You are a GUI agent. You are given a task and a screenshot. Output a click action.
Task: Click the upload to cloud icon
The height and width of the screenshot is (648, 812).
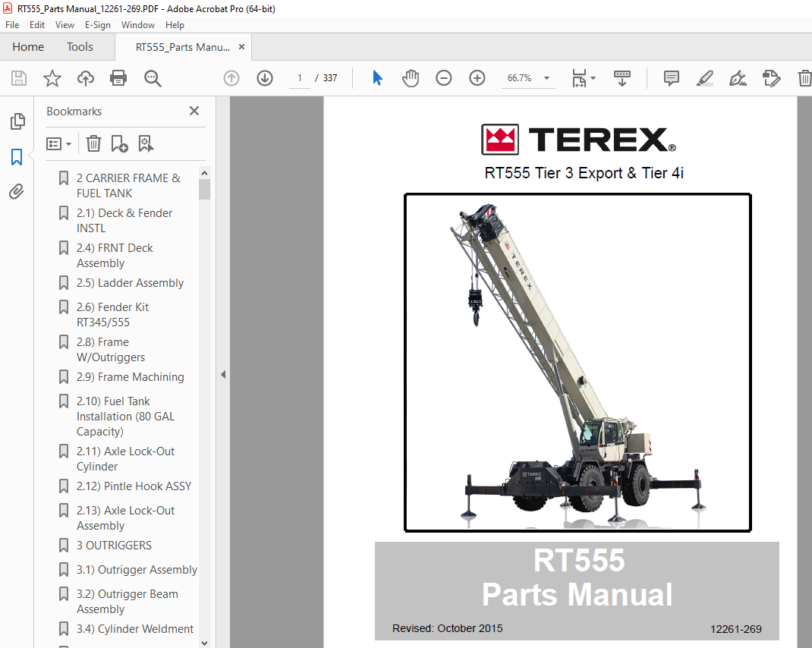(x=86, y=78)
